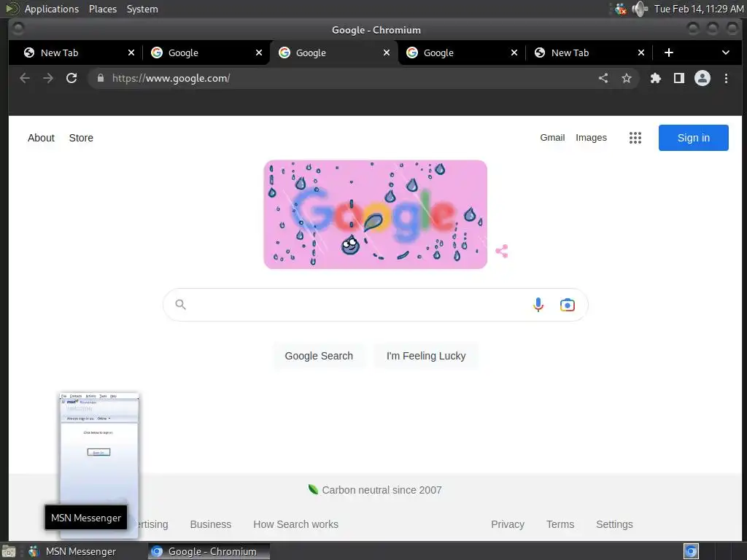The image size is (747, 560).
Task: Start voice search with microphone icon
Action: pos(538,304)
